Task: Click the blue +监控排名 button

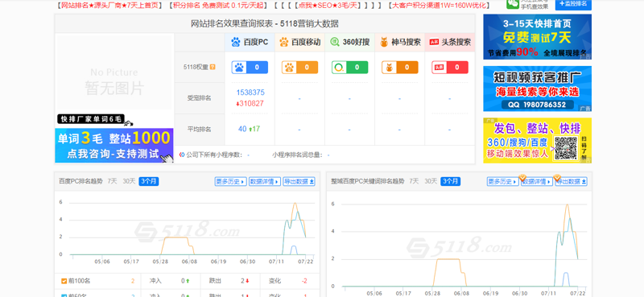Action: pos(573,4)
